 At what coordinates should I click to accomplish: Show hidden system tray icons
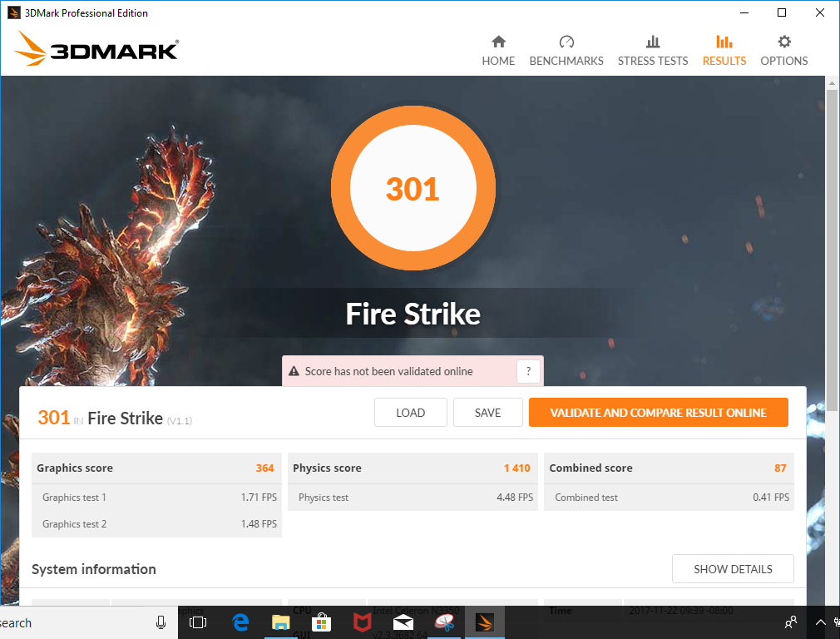(820, 622)
